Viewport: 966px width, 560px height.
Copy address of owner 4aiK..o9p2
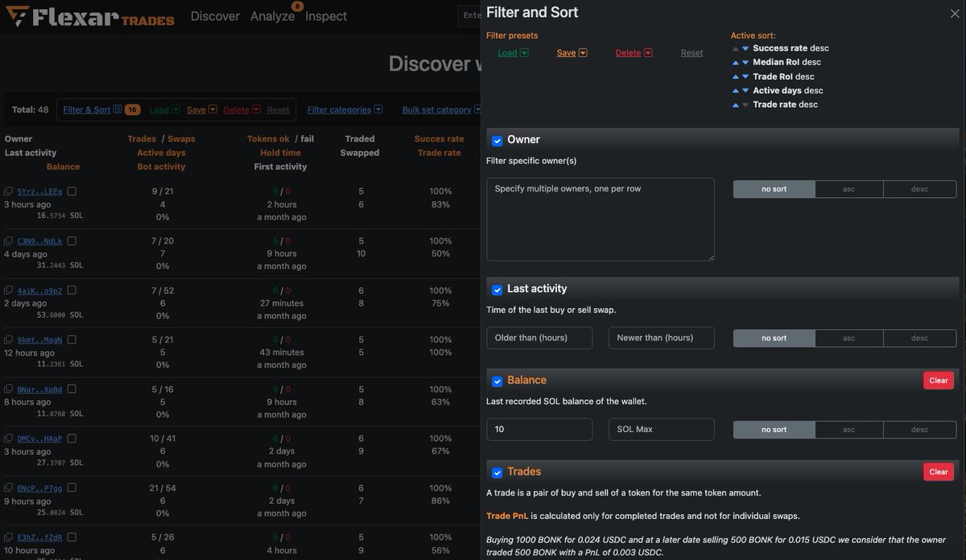8,290
